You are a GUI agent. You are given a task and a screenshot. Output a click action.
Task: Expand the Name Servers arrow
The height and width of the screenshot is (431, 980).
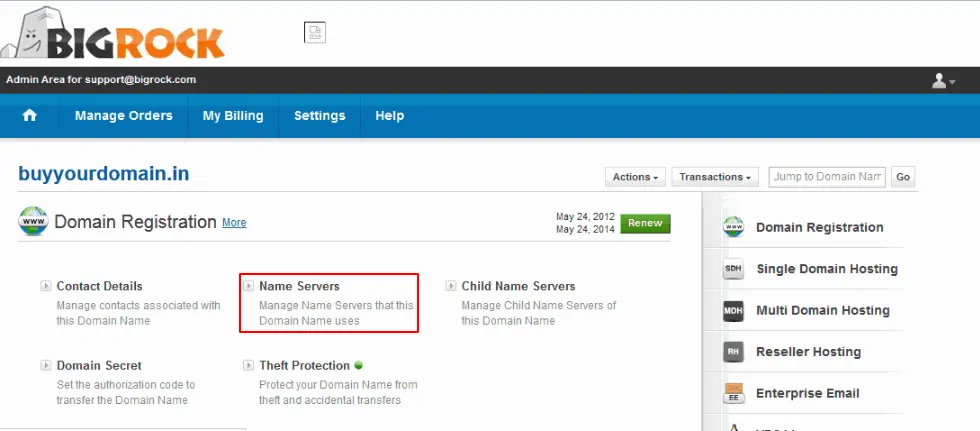coord(248,286)
